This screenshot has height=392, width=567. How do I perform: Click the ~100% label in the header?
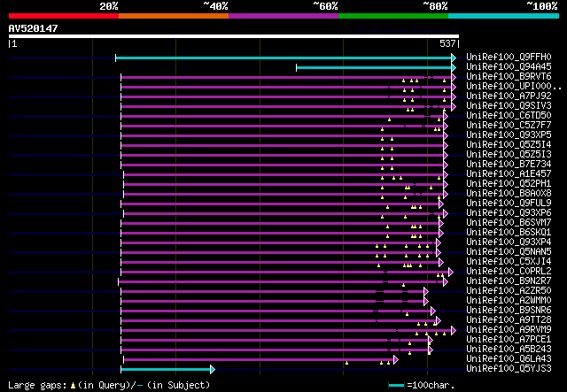point(541,6)
